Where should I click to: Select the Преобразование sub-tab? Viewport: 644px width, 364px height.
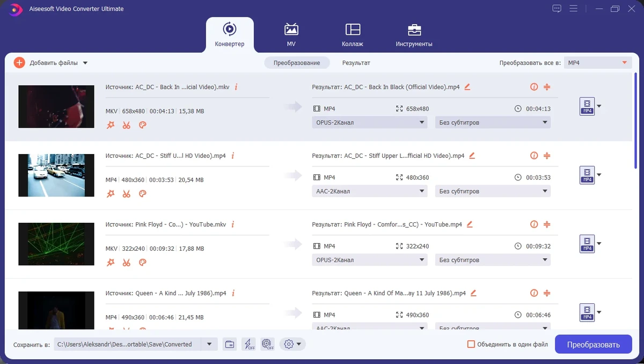(x=297, y=63)
